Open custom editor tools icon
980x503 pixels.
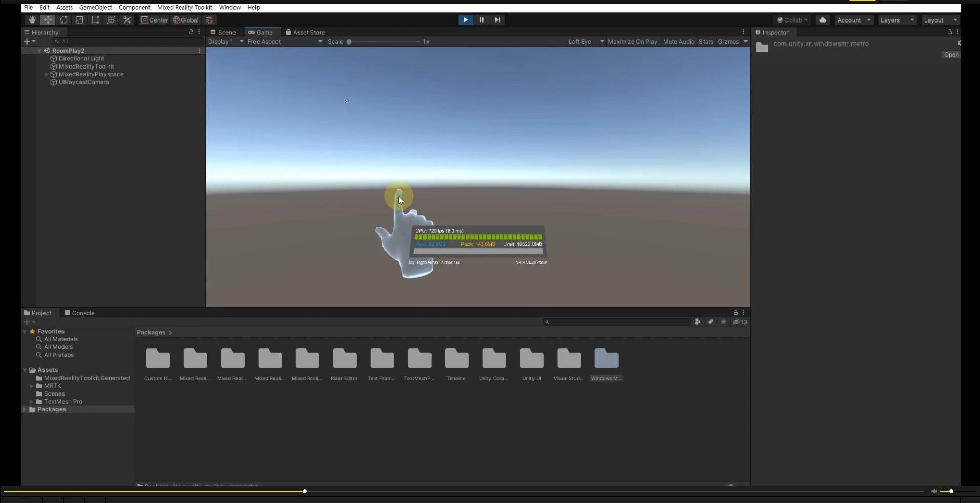point(127,20)
